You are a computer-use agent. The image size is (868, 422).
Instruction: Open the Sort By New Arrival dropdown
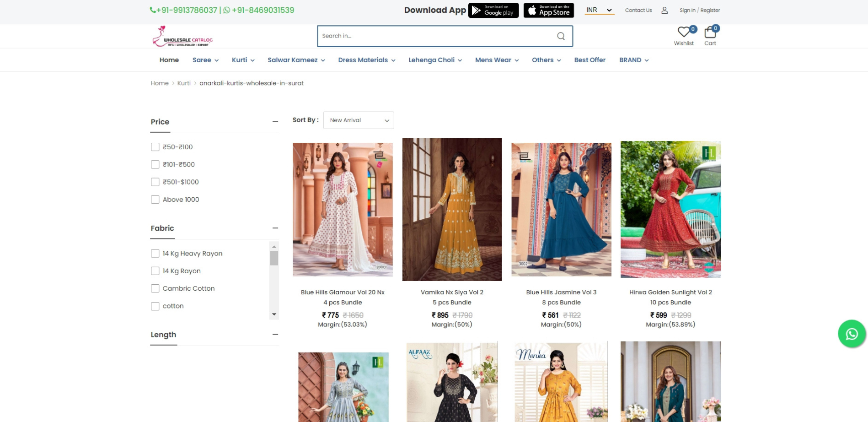358,120
